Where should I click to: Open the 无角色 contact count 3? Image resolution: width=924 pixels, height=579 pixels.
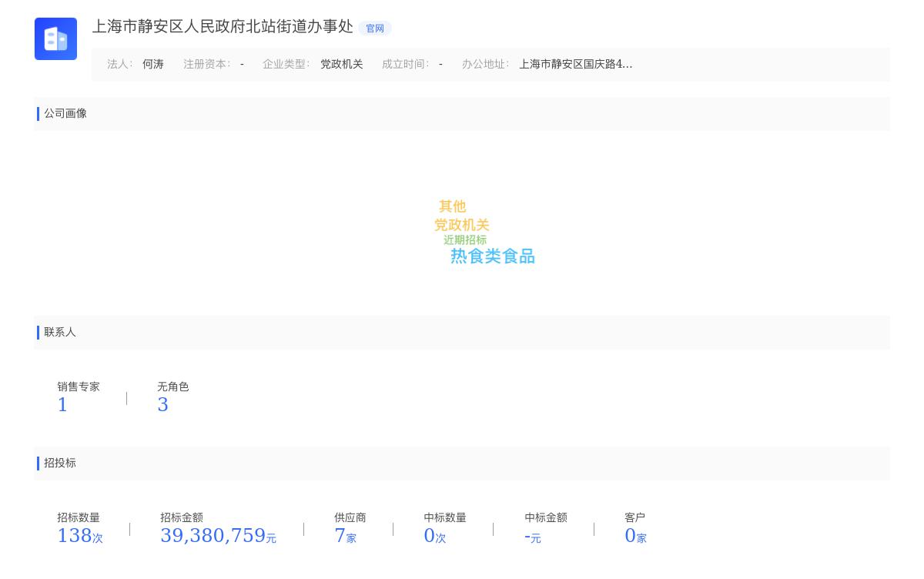click(x=162, y=405)
